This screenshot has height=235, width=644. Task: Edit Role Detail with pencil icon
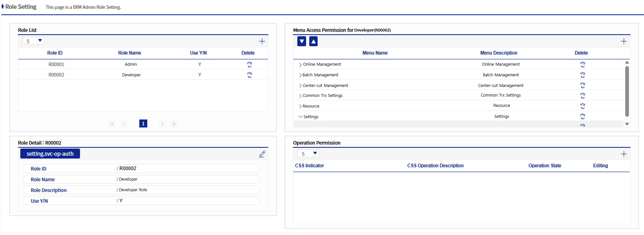point(262,154)
